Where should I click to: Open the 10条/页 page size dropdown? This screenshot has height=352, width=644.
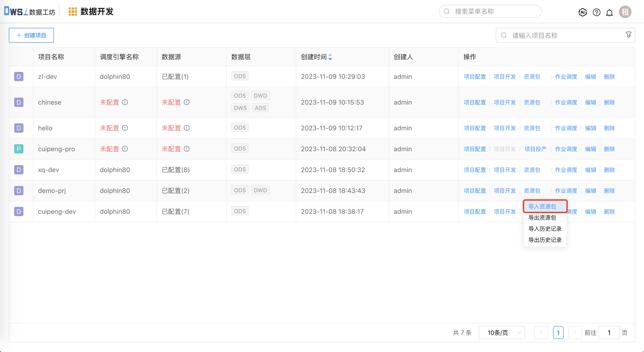(x=501, y=333)
